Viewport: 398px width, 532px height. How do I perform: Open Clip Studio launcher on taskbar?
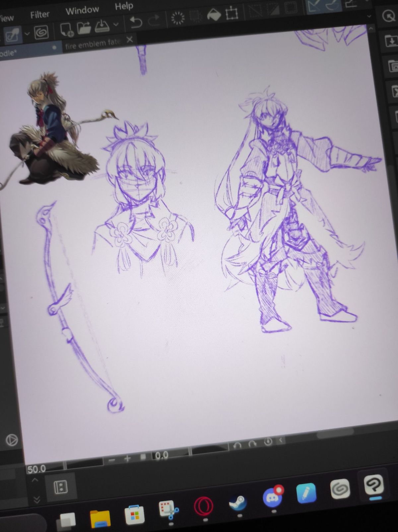tap(340, 488)
